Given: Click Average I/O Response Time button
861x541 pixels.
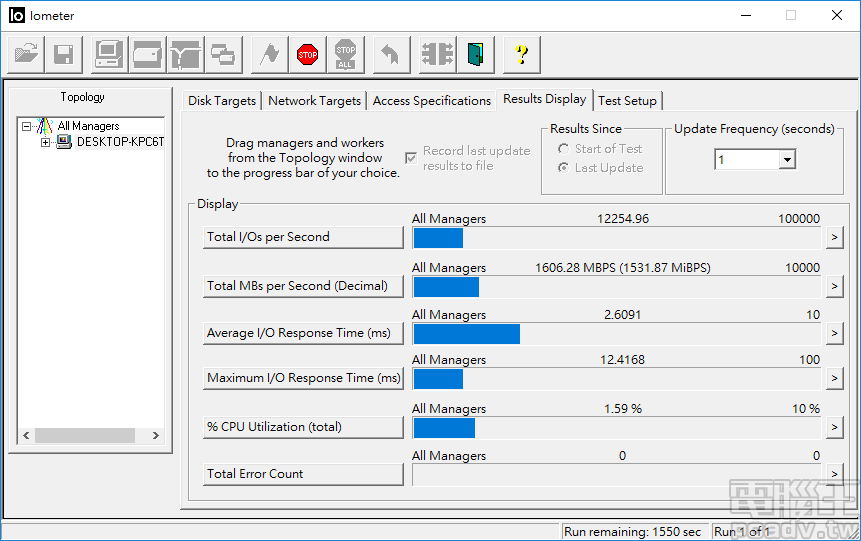Looking at the screenshot, I should coord(303,333).
